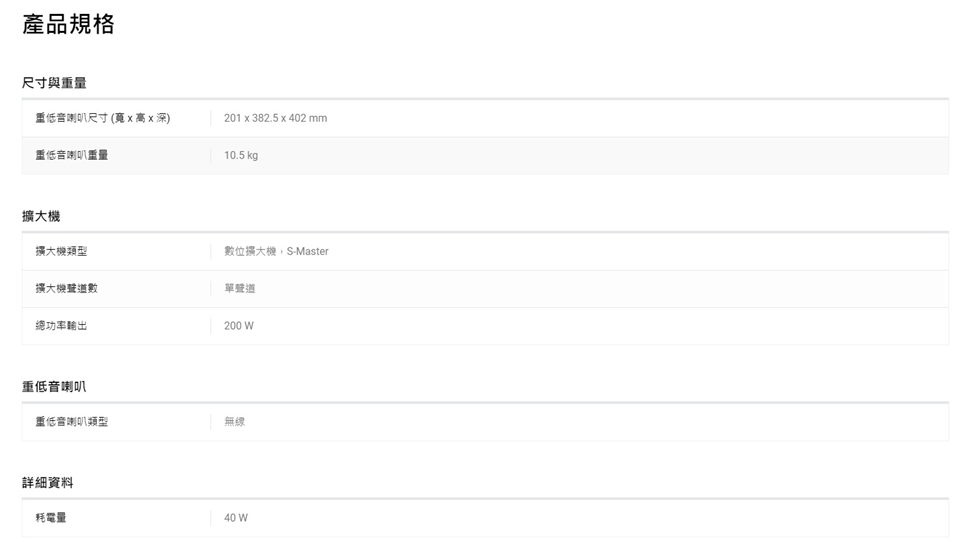This screenshot has width=960, height=554.
Task: Click the 耗電量 row label
Action: [51, 518]
